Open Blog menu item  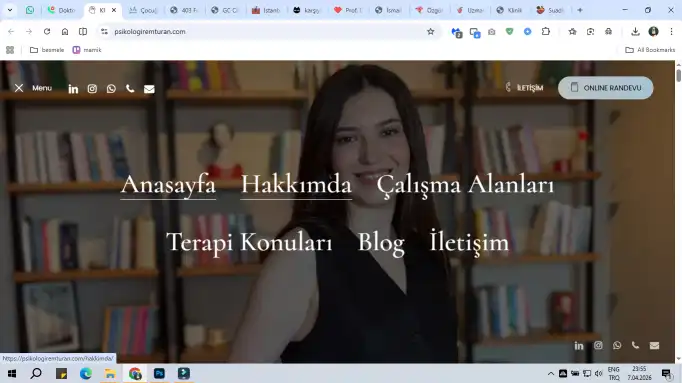point(381,243)
